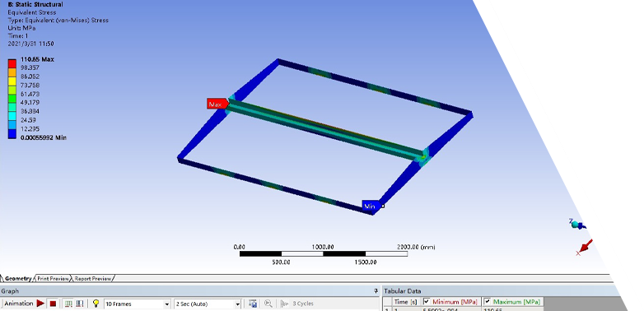644x311 pixels.
Task: Pin the Graph panel
Action: [376, 291]
